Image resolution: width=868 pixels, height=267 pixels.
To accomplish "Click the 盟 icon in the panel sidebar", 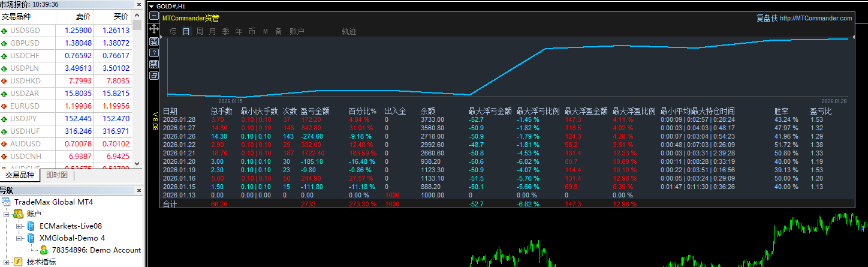I will coord(154,64).
